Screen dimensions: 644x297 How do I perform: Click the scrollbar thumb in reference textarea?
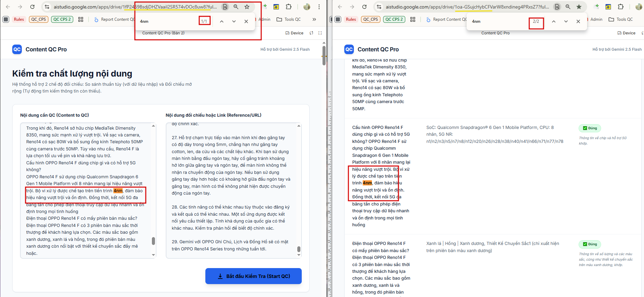click(299, 249)
